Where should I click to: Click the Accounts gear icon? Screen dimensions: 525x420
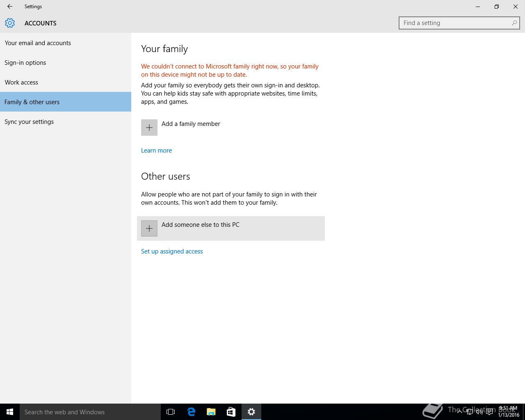(10, 23)
